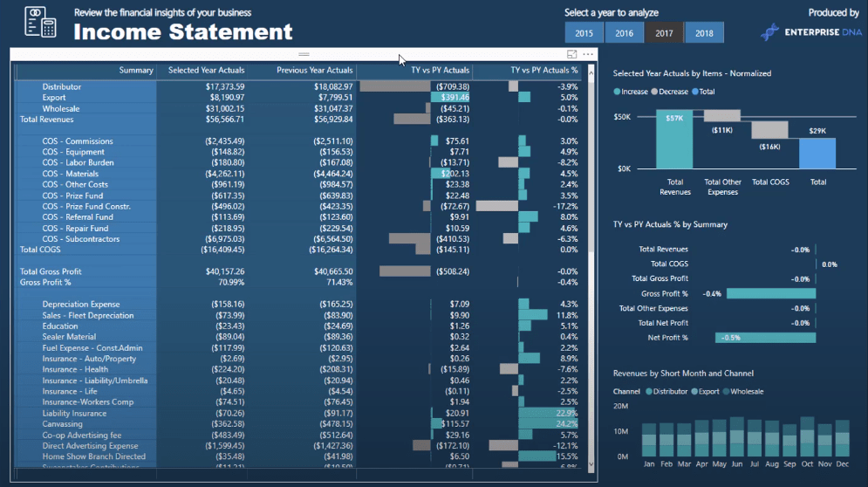Click the Dec column in revenues chart
The image size is (868, 487).
[843, 438]
